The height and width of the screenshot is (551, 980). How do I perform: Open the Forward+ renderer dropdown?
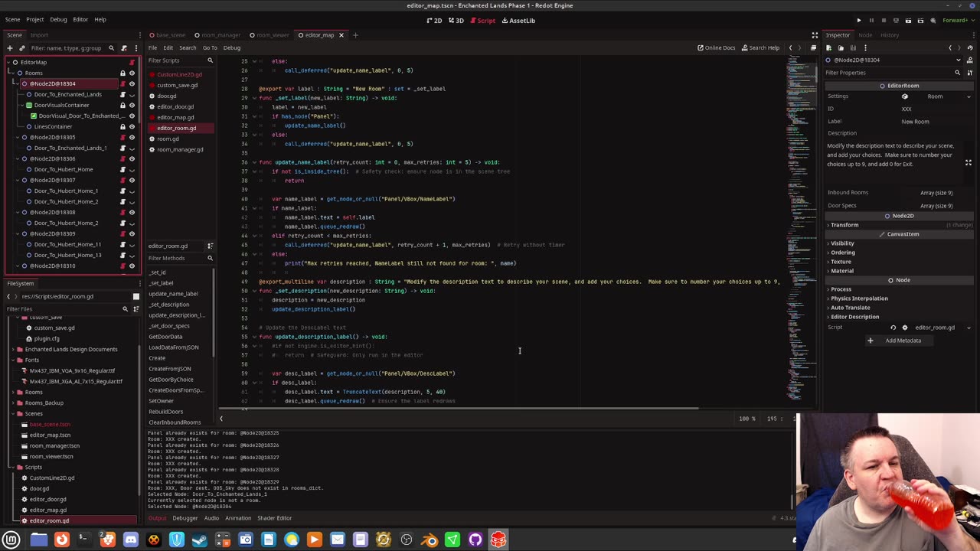[x=957, y=21]
